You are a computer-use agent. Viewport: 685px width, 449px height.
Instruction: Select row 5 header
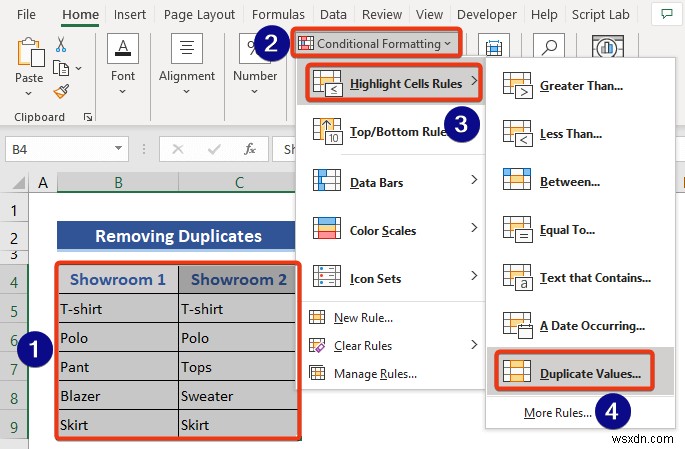14,311
